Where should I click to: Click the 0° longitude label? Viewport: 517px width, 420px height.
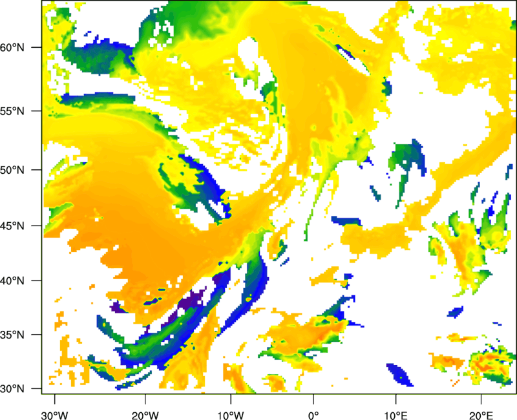[x=313, y=415]
